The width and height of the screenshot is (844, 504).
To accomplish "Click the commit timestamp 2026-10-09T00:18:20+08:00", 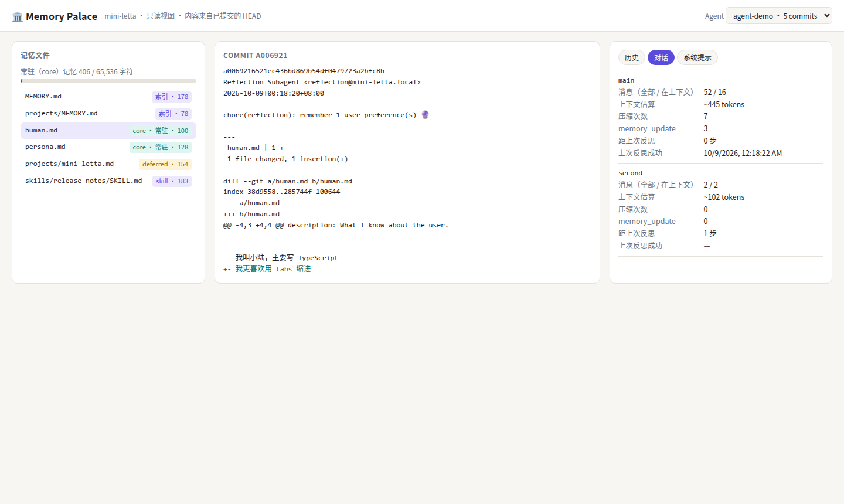I will pyautogui.click(x=274, y=93).
